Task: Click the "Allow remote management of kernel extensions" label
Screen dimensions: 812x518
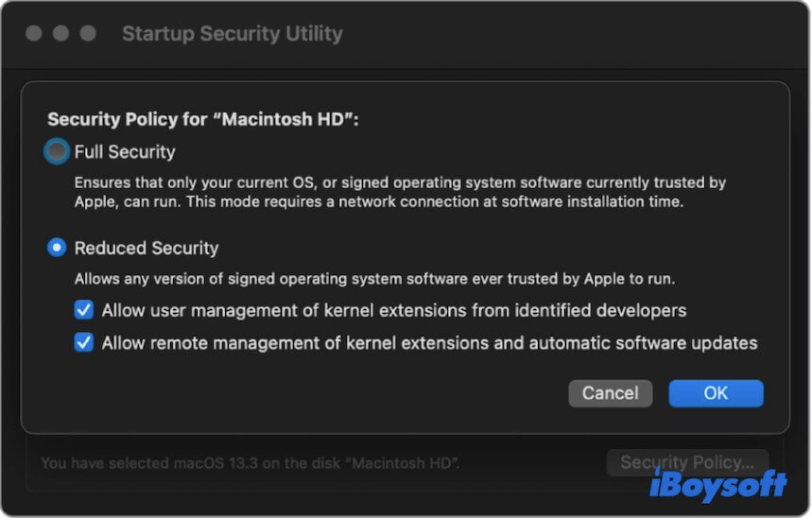Action: (x=429, y=342)
